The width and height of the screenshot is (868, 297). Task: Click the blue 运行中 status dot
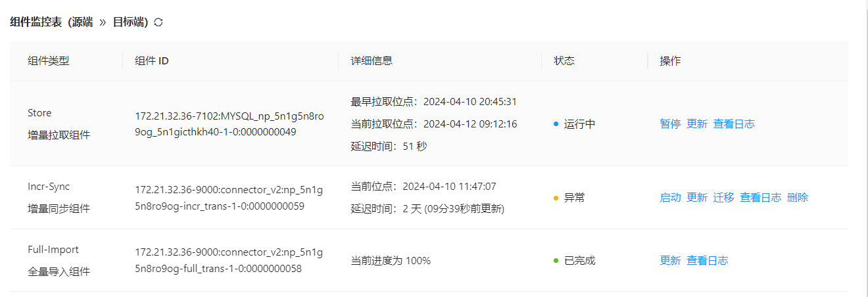click(556, 124)
